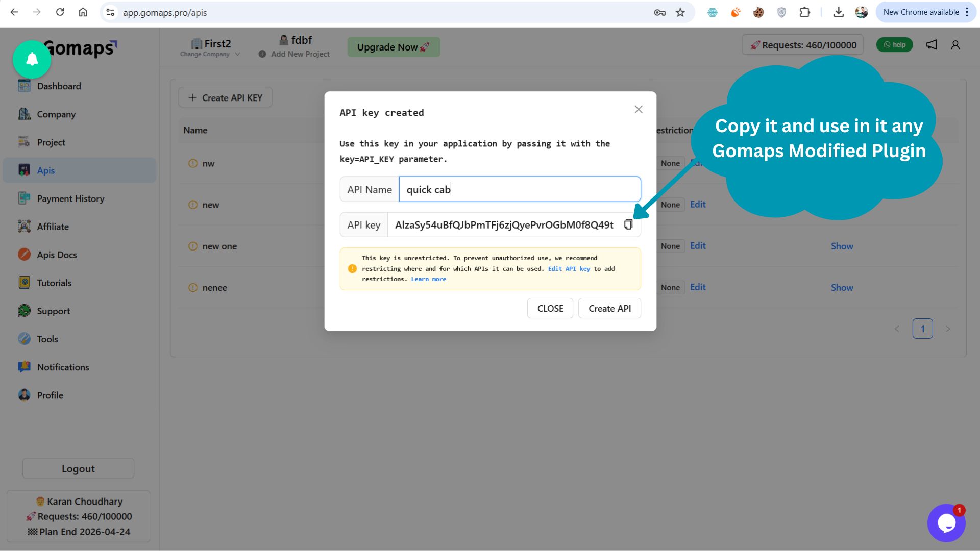The width and height of the screenshot is (980, 551).
Task: Click the green notification bell icon
Action: pyautogui.click(x=32, y=59)
